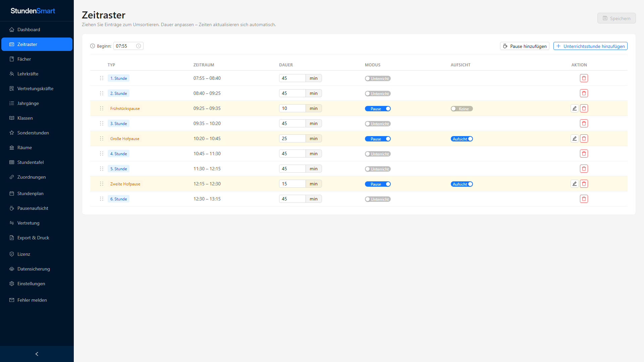Click the 10:45 – 11:30 time range
Image resolution: width=644 pixels, height=362 pixels.
[207, 154]
